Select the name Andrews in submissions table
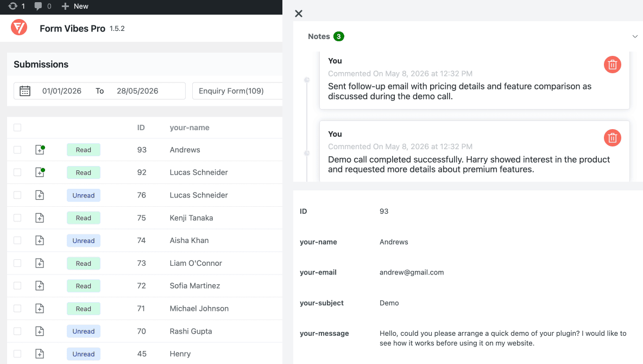 pyautogui.click(x=185, y=150)
